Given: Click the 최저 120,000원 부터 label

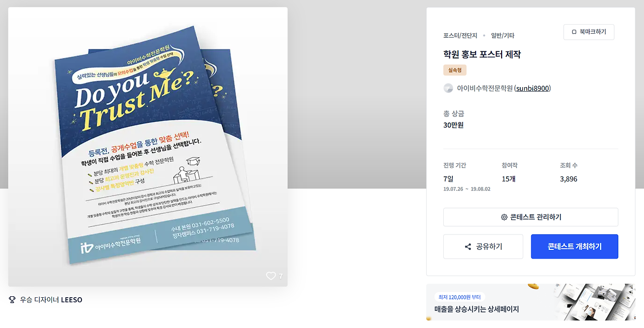Looking at the screenshot, I should coord(459,297).
